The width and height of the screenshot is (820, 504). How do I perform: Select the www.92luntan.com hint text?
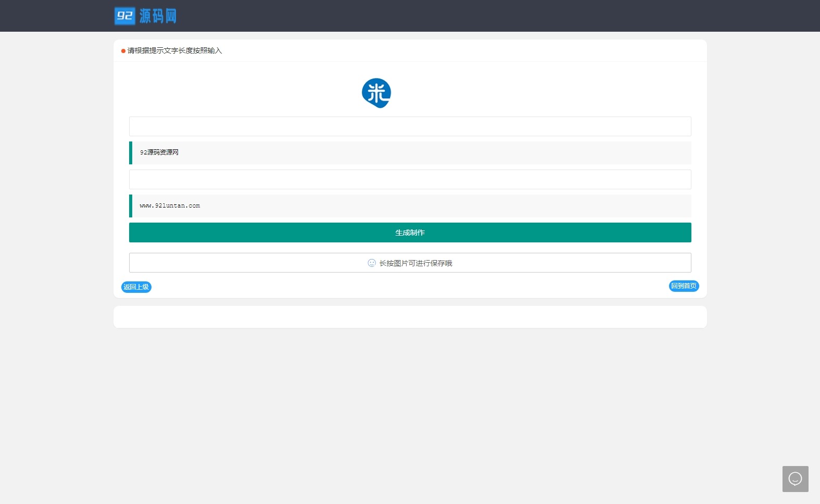click(170, 206)
